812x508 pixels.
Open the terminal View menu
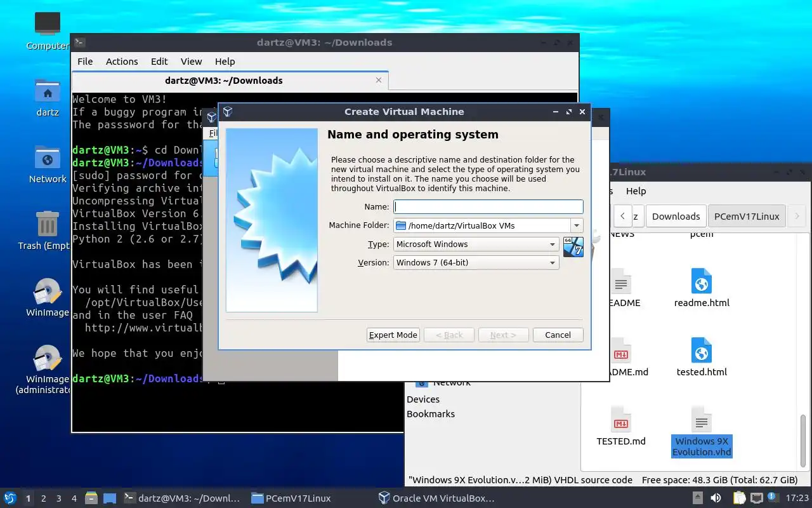(191, 62)
